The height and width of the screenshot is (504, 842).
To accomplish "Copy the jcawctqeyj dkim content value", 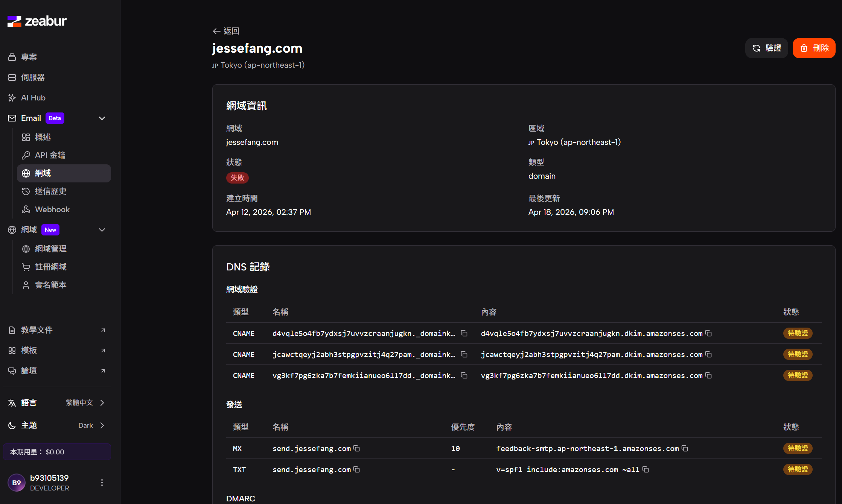I will click(708, 354).
